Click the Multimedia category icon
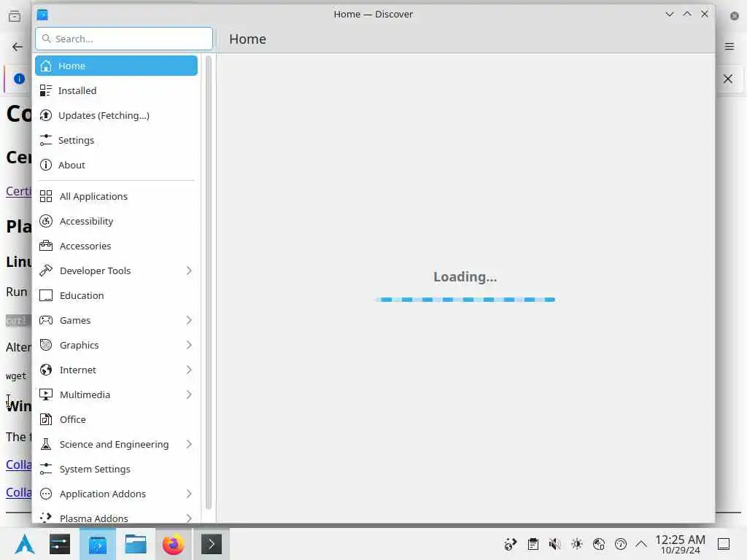Screen dimensions: 747x560 [x=46, y=394]
